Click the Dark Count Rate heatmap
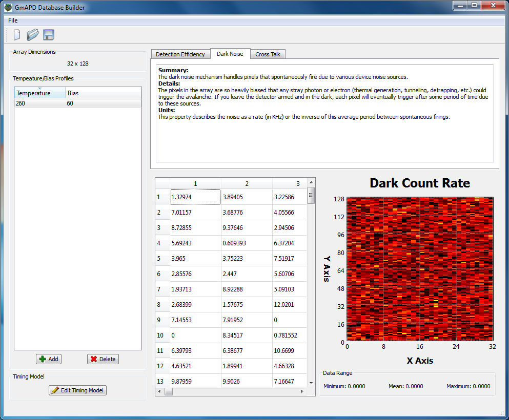The height and width of the screenshot is (420, 509). tap(420, 268)
